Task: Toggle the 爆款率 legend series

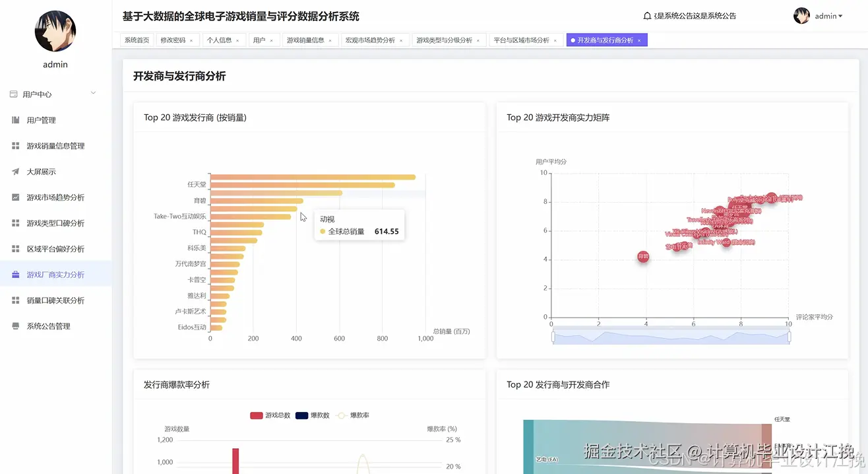Action: [x=352, y=415]
